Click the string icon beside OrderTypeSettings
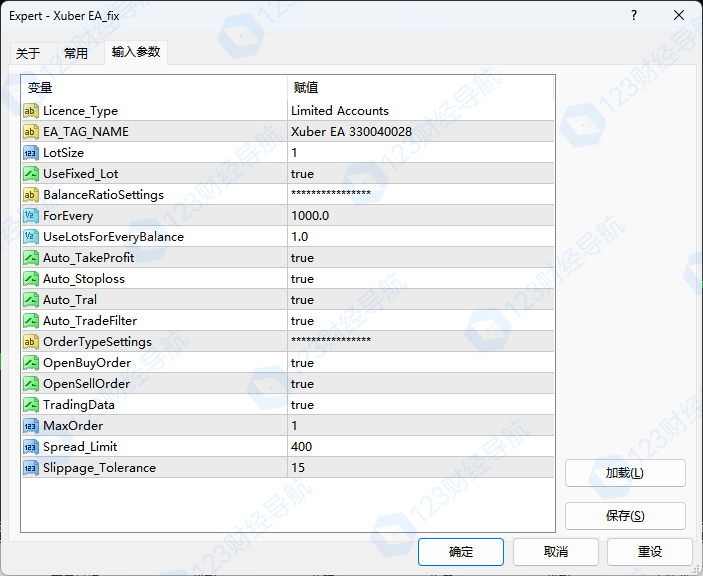This screenshot has height=576, width=703. 30,342
